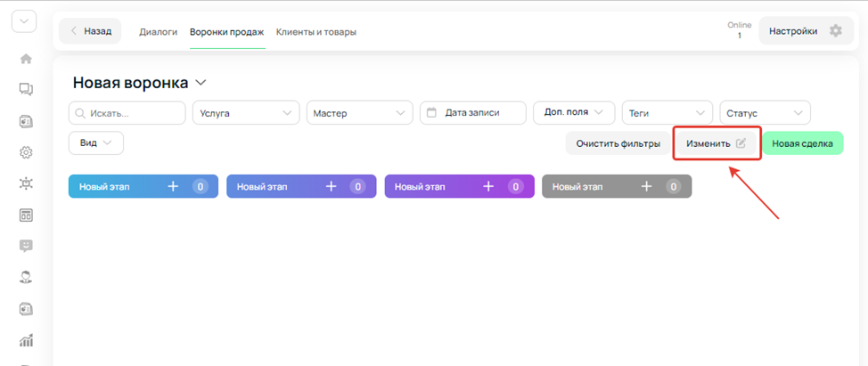Open the Дата записи date field
This screenshot has width=868, height=366.
472,112
